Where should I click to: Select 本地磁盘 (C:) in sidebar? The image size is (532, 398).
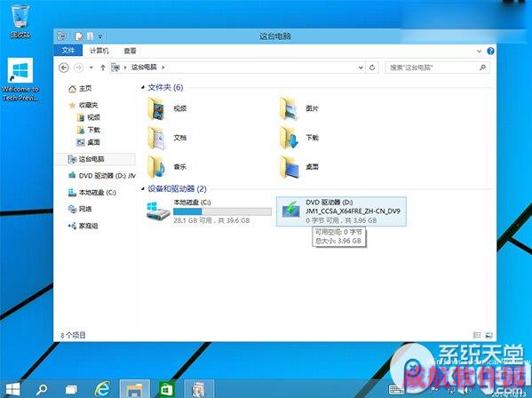(x=92, y=193)
